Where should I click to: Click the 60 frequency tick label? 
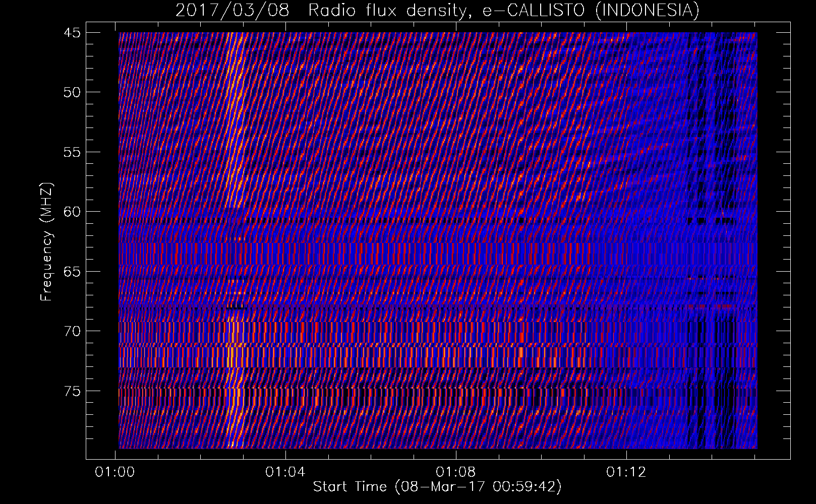pos(72,212)
